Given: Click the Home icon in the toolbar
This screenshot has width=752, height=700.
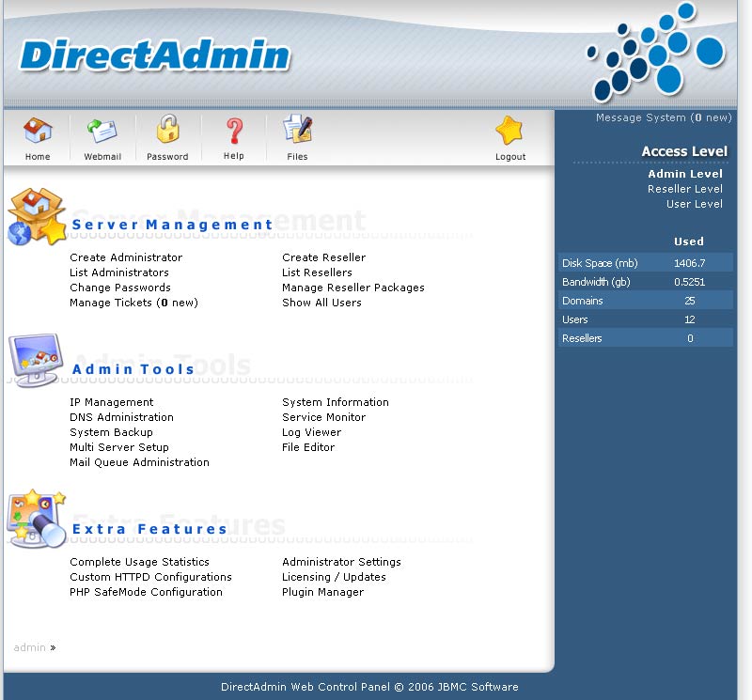Looking at the screenshot, I should tap(38, 132).
